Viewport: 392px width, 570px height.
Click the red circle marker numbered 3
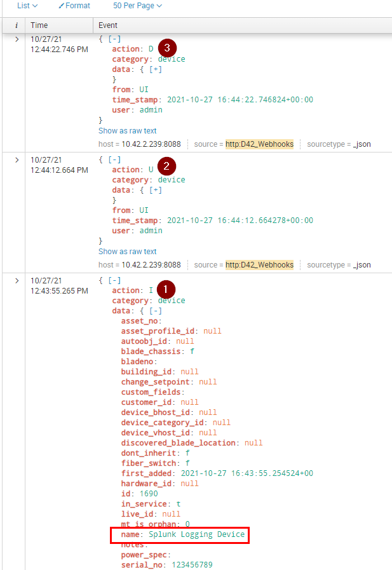click(x=167, y=48)
